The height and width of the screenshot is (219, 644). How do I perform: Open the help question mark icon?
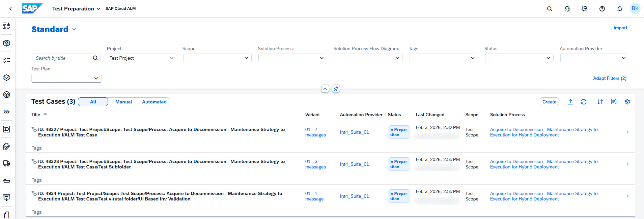602,9
